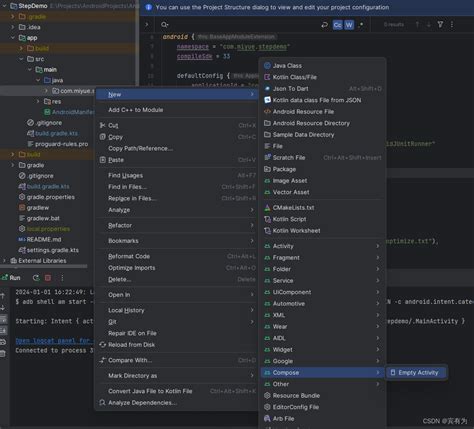Click the Scratch File icon
The height and width of the screenshot is (429, 474).
click(267, 157)
